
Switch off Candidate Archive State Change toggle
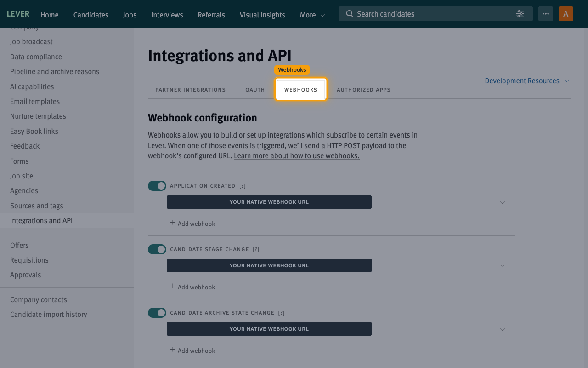tap(157, 313)
